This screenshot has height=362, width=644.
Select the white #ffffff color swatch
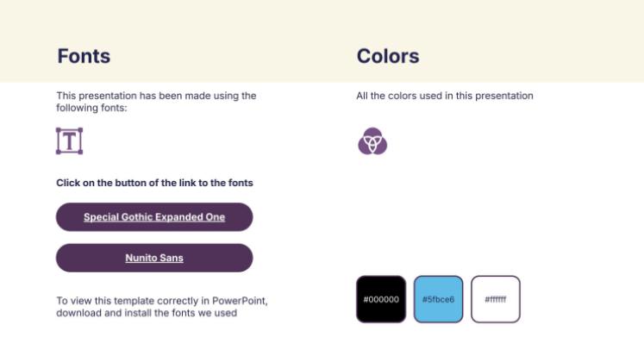(x=496, y=299)
